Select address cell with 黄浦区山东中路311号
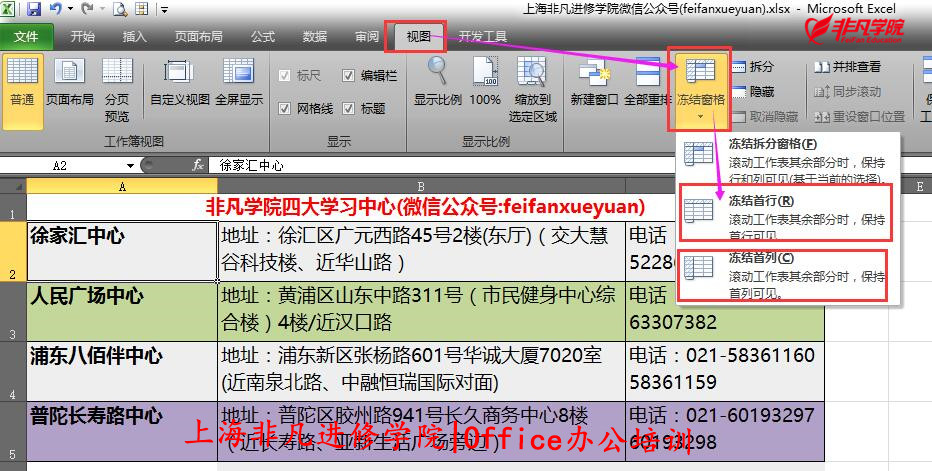The width and height of the screenshot is (932, 471). pos(421,312)
